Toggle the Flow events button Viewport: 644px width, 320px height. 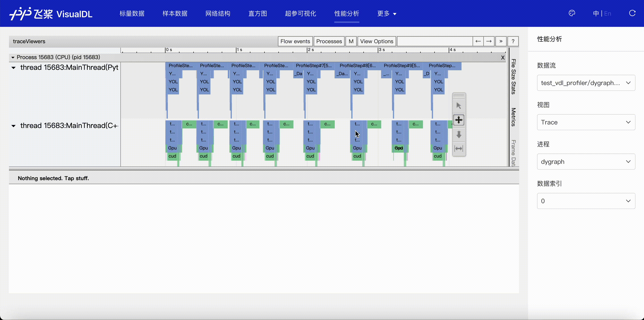click(x=295, y=41)
